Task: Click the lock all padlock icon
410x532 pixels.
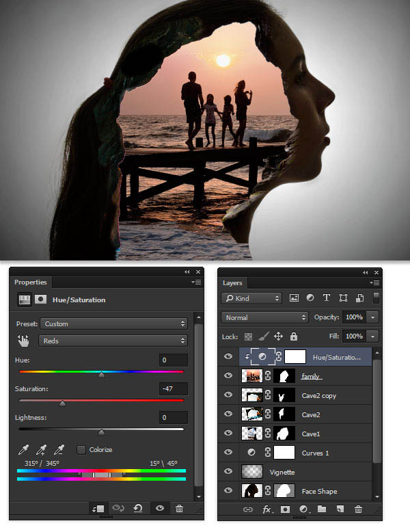Action: (x=294, y=336)
